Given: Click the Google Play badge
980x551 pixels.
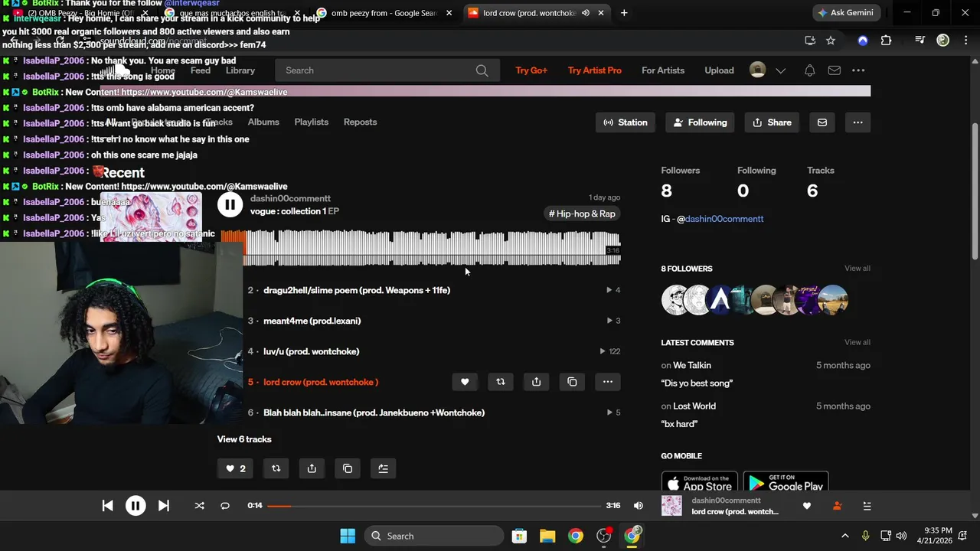Looking at the screenshot, I should point(786,482).
